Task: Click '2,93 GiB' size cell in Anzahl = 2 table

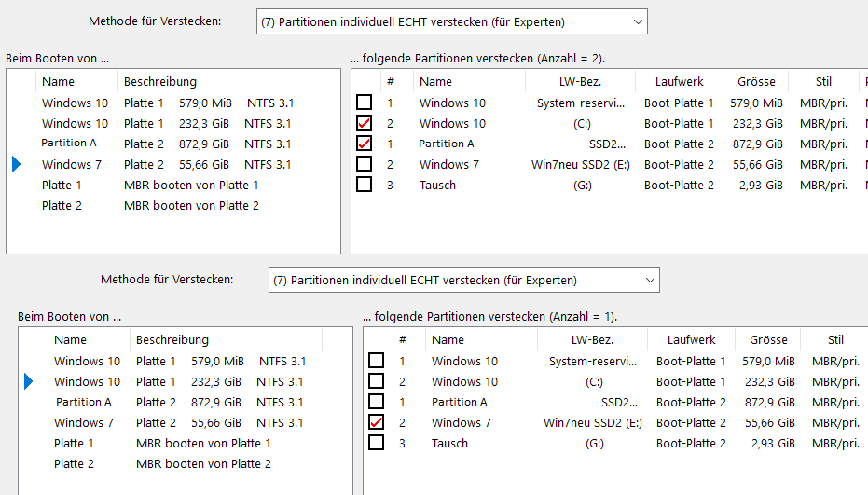Action: click(x=761, y=185)
